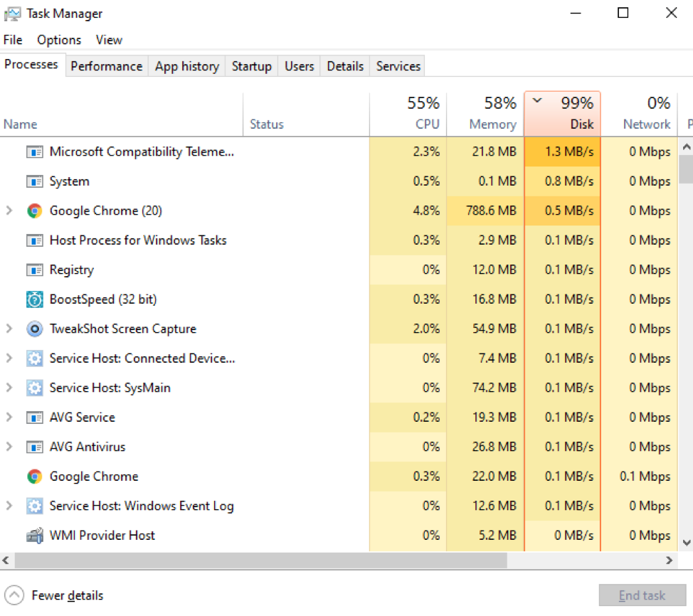Select the Registry process name
The width and height of the screenshot is (693, 616).
(72, 270)
